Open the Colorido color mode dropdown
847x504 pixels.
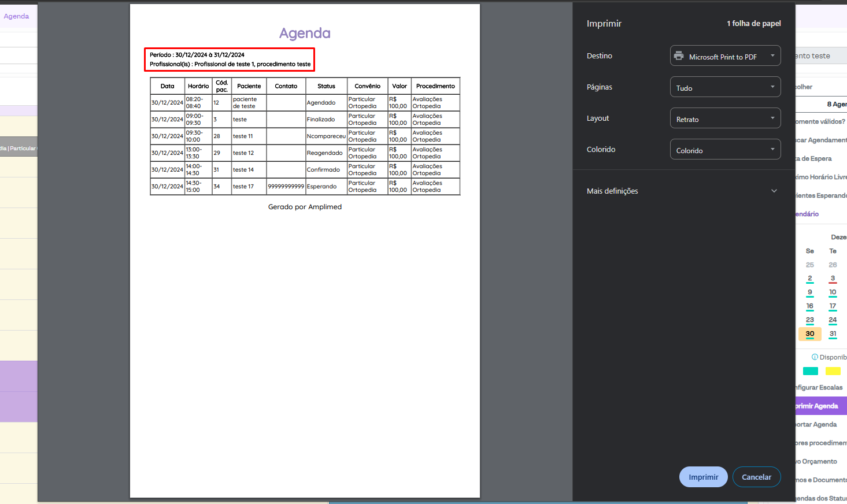pyautogui.click(x=725, y=150)
